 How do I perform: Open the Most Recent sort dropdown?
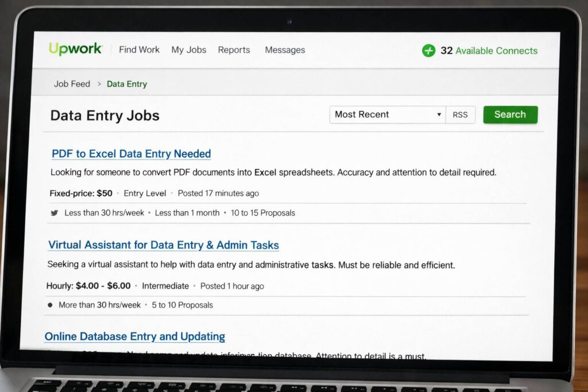[x=388, y=115]
